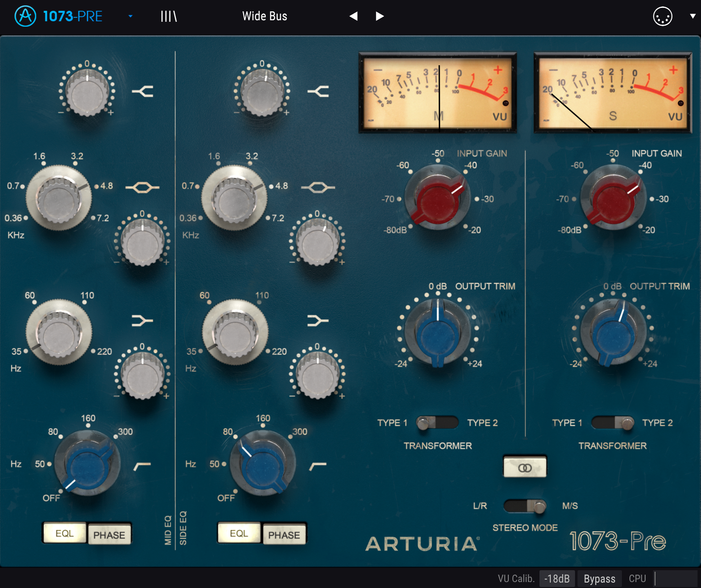Flip the S channel Transformer type switch
This screenshot has width=701, height=588.
click(613, 423)
